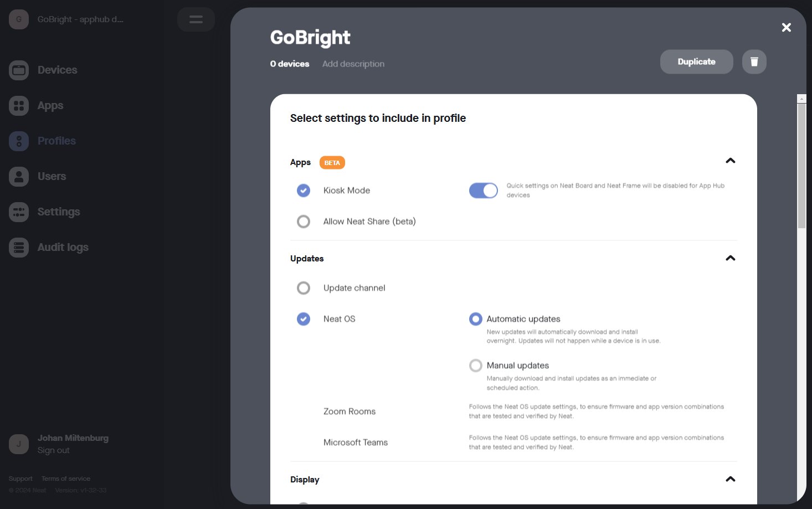Click the Sign out link
This screenshot has width=812, height=509.
(54, 450)
